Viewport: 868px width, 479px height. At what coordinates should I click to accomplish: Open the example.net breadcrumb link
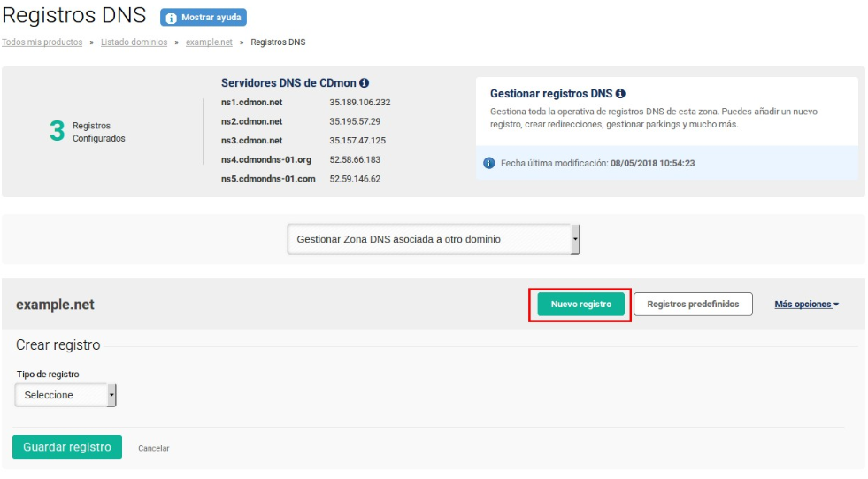pyautogui.click(x=209, y=42)
